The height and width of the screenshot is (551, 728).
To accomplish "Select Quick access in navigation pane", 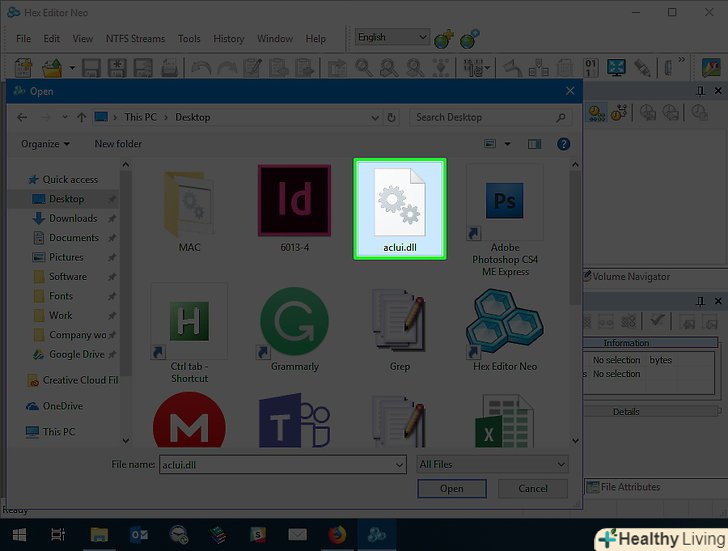I will point(70,179).
